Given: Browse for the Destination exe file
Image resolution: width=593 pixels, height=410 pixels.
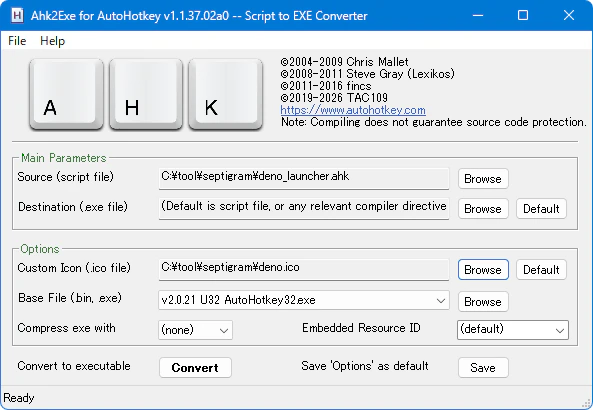Looking at the screenshot, I should coord(483,209).
